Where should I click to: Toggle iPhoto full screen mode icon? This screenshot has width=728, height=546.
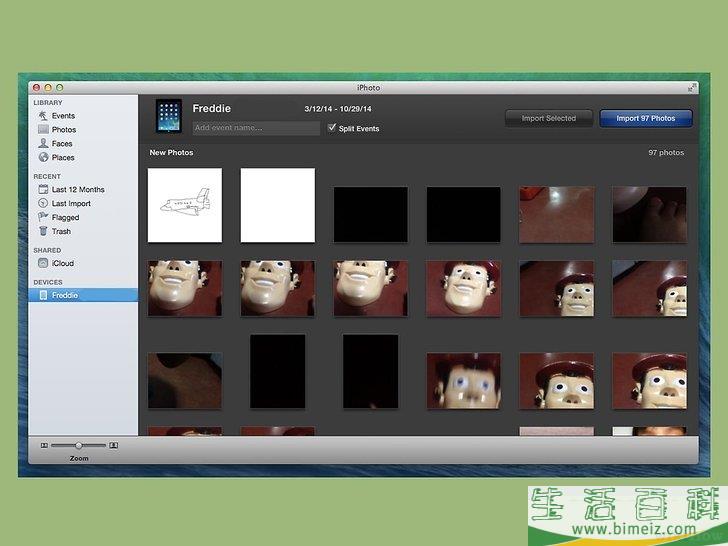pyautogui.click(x=692, y=87)
